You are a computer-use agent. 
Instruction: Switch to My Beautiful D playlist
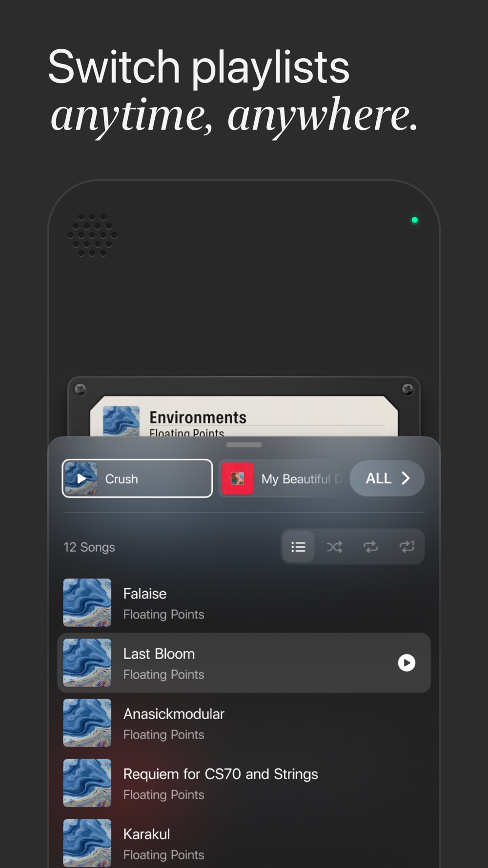point(283,478)
